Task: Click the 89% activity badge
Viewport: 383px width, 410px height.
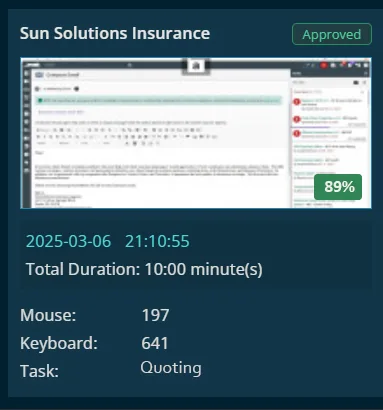Action: [x=338, y=187]
